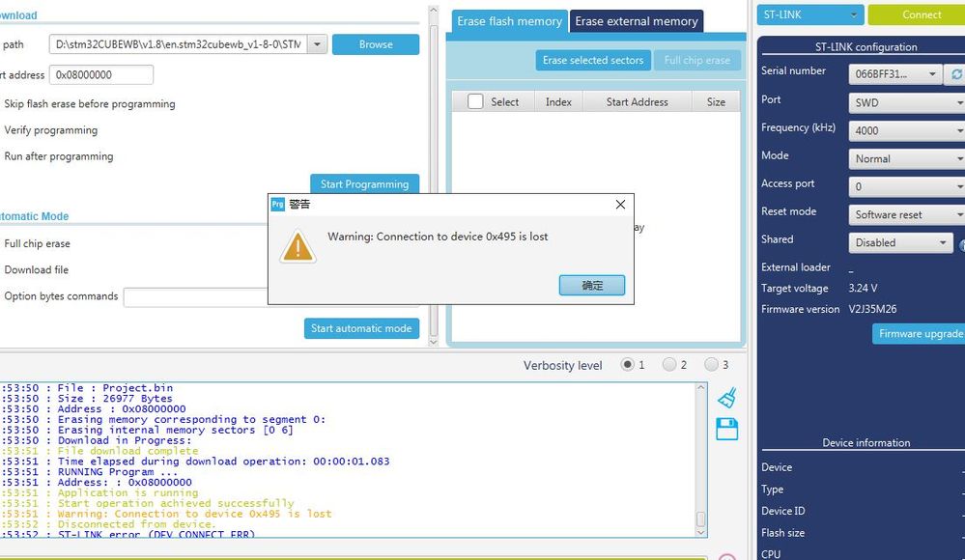Click the save log floppy disk icon
Image resolution: width=965 pixels, height=560 pixels.
click(x=726, y=429)
